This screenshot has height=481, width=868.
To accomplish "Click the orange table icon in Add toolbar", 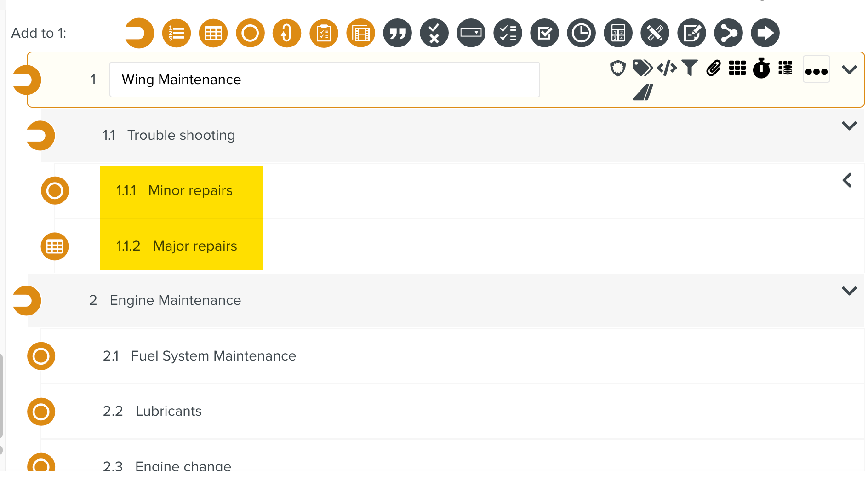I will point(213,33).
